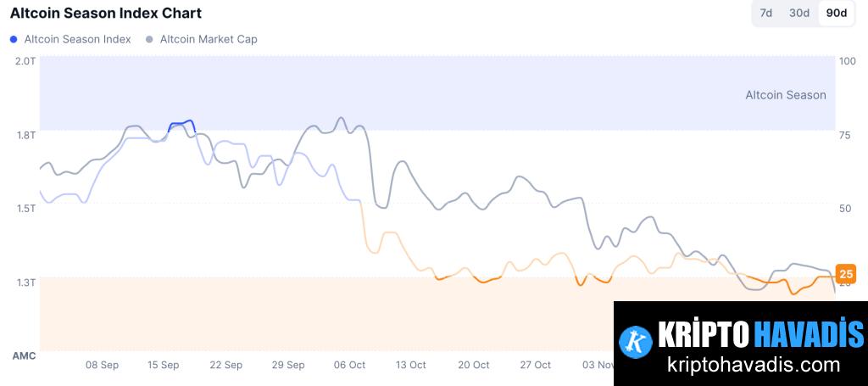Click grey dot beside Altcoin Market Cap

(150, 39)
